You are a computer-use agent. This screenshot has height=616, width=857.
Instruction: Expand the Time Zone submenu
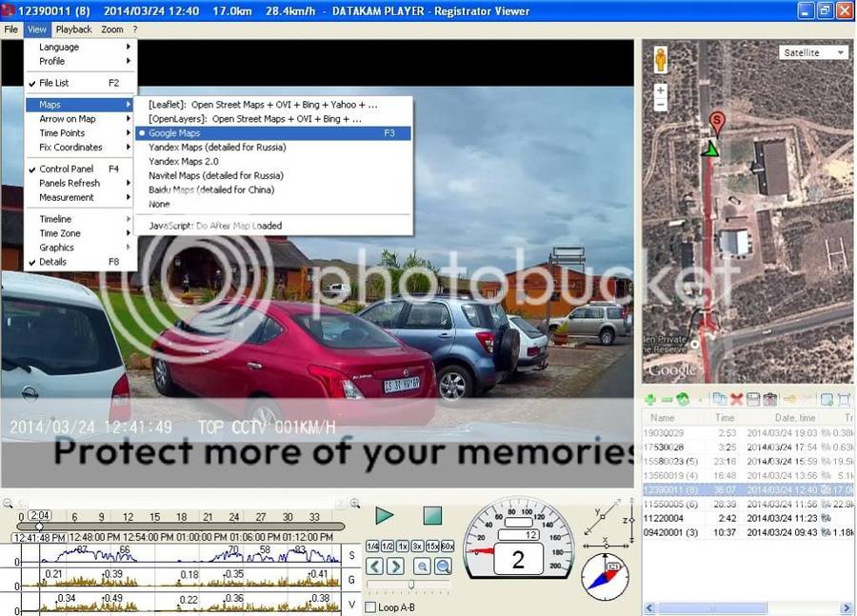[60, 233]
